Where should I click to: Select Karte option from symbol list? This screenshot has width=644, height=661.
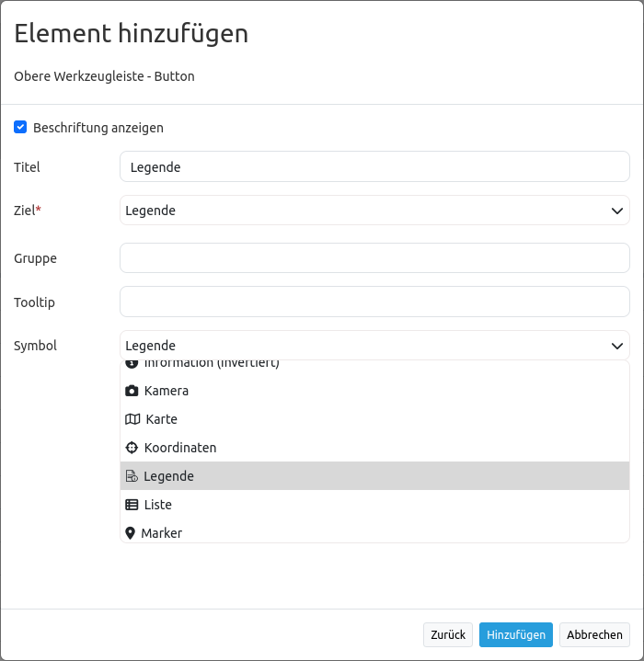161,419
